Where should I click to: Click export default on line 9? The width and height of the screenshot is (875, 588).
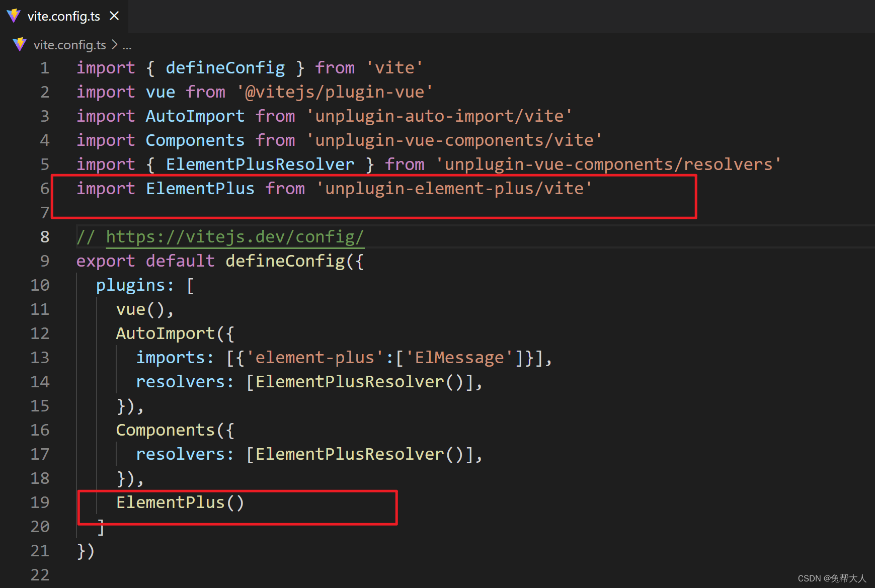pyautogui.click(x=145, y=261)
